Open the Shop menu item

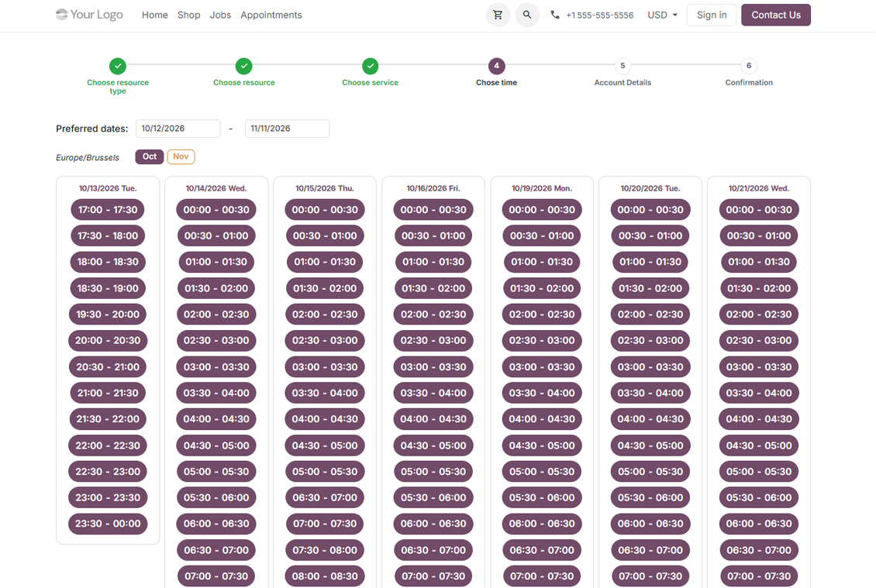189,15
